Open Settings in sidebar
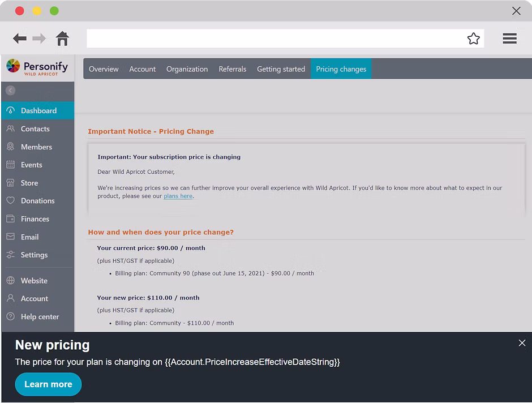Image resolution: width=532 pixels, height=403 pixels. (x=38, y=255)
